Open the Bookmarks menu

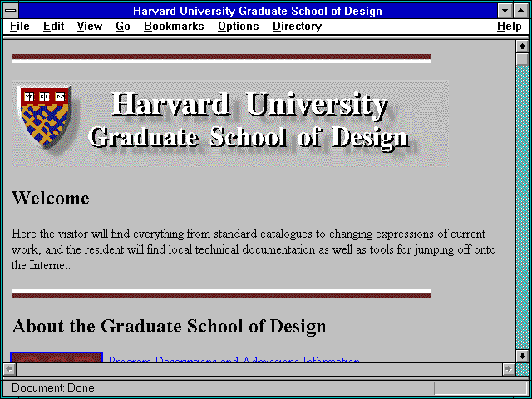click(x=174, y=27)
